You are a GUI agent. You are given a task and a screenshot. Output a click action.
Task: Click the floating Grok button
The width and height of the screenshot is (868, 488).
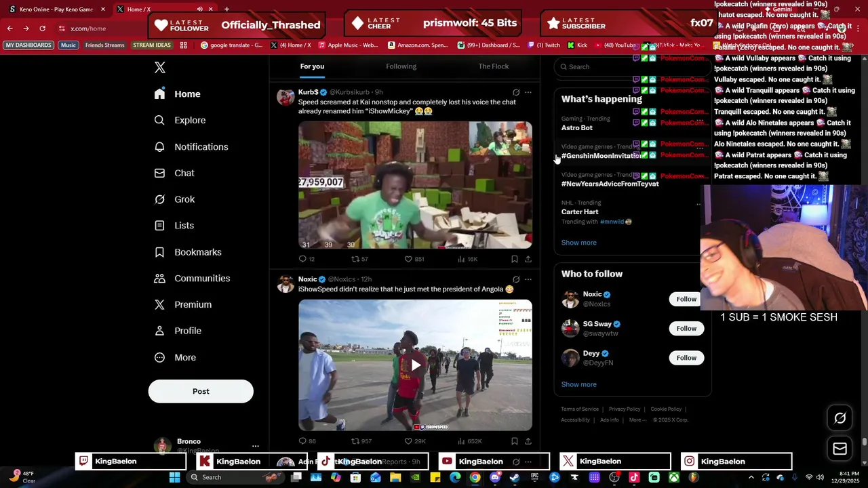(x=840, y=418)
